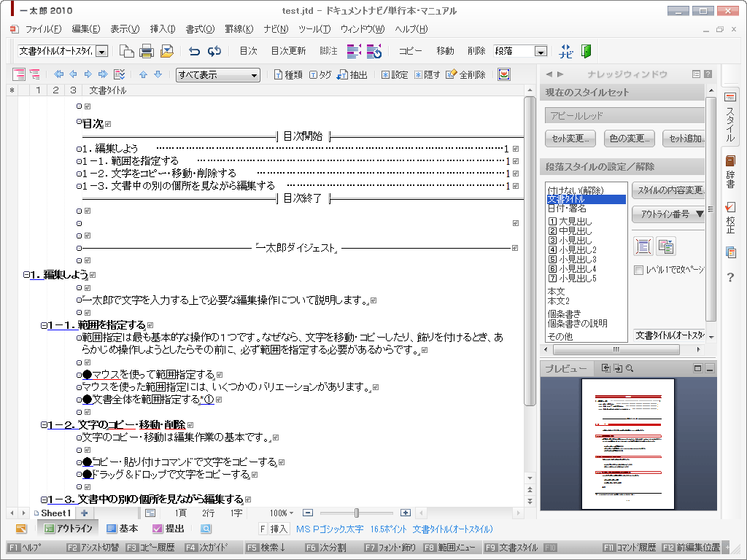Click the search work-phase icon next to 提出
The width and height of the screenshot is (747, 560).
click(x=206, y=529)
